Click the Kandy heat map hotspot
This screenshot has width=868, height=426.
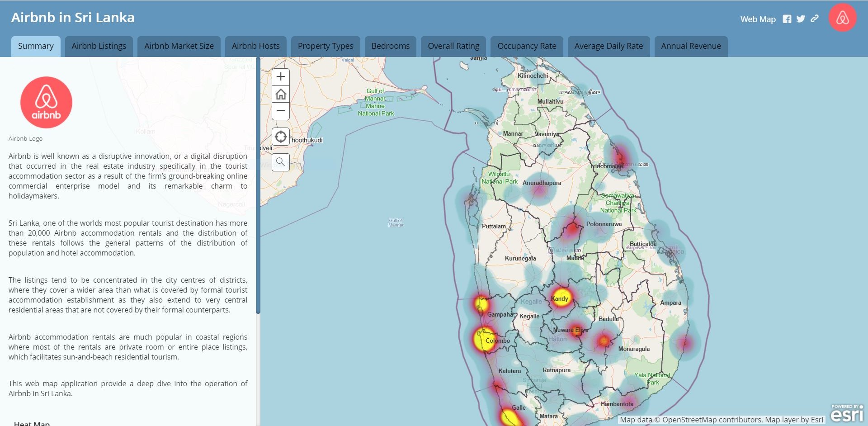[561, 298]
